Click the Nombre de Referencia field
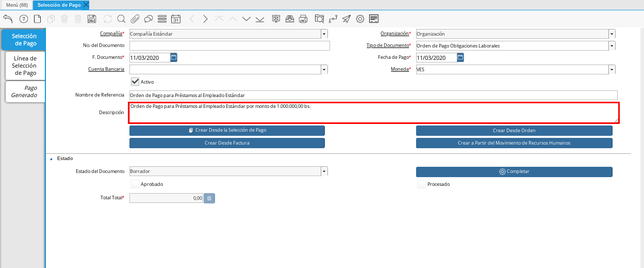Image resolution: width=644 pixels, height=268 pixels. tap(373, 95)
